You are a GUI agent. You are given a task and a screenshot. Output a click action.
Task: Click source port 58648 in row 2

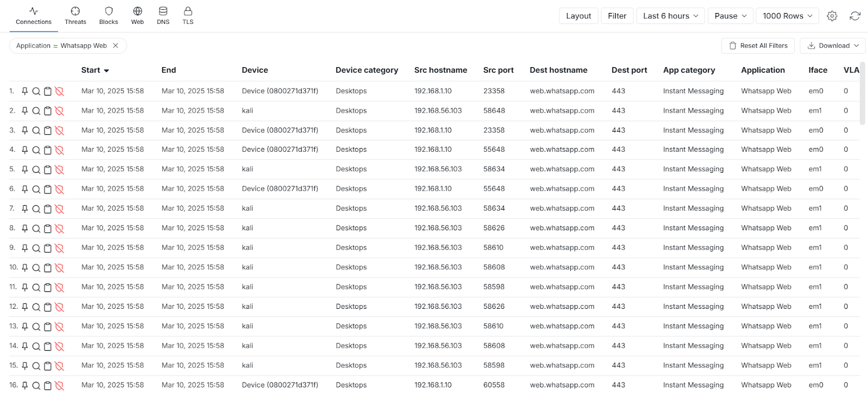coord(494,111)
